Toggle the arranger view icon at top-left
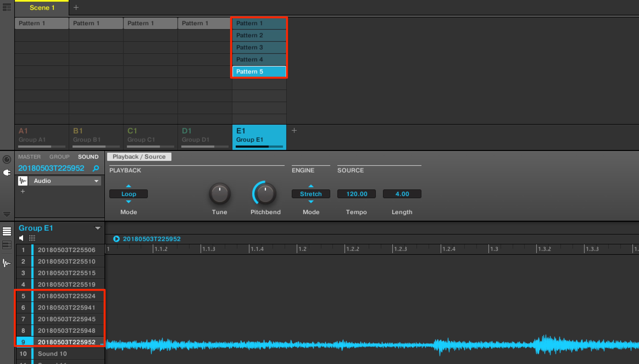639x364 pixels. coord(7,8)
